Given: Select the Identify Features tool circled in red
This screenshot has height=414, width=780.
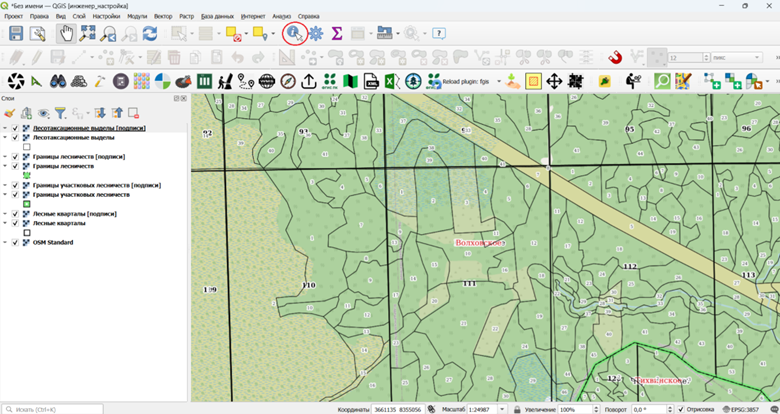Looking at the screenshot, I should tap(294, 33).
